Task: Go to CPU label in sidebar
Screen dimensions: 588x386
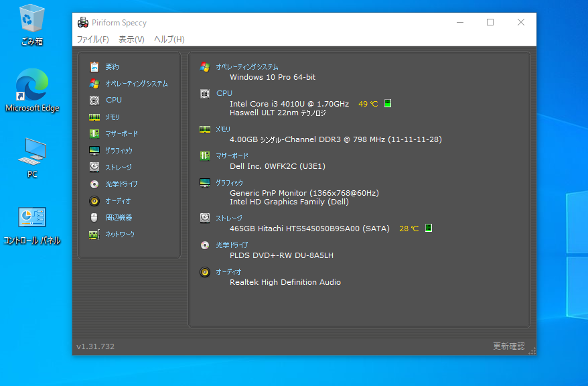Action: 114,100
